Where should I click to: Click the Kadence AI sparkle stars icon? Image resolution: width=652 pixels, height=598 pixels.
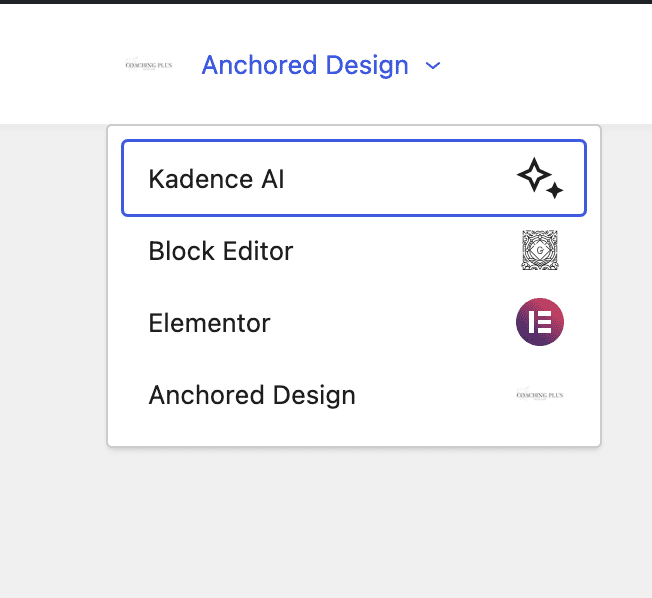coord(540,178)
